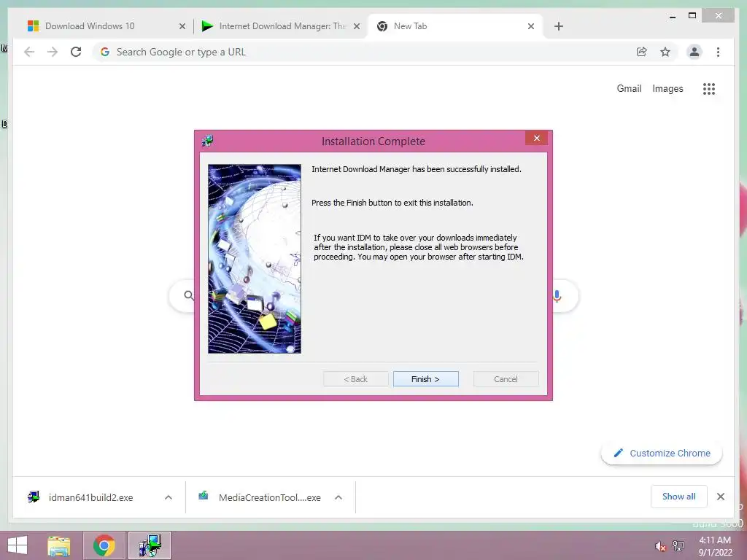
Task: Bookmark this tab with the star icon
Action: tap(665, 52)
